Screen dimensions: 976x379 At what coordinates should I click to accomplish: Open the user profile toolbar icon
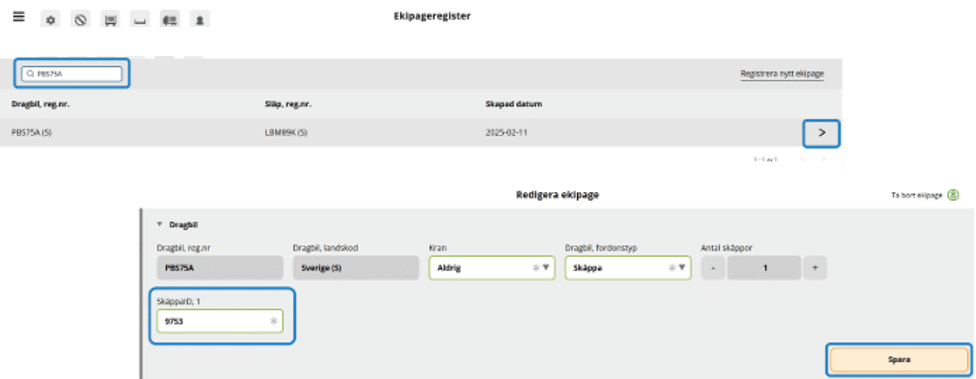[200, 20]
